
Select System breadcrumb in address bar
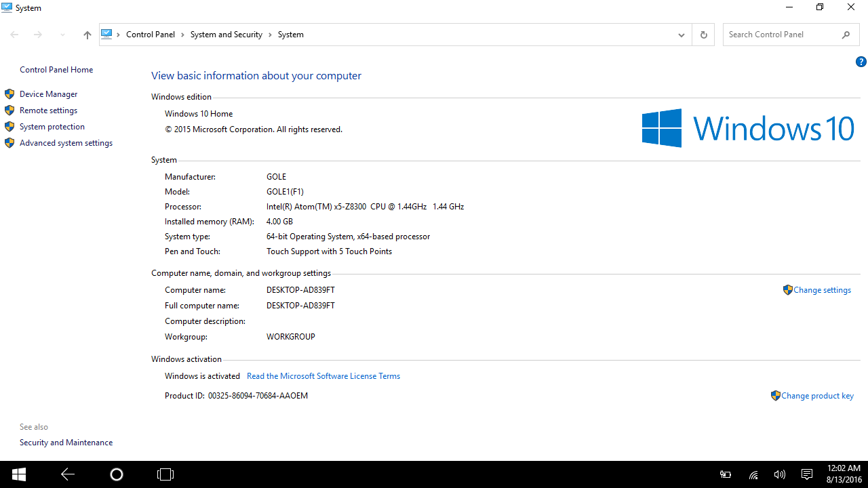(291, 35)
